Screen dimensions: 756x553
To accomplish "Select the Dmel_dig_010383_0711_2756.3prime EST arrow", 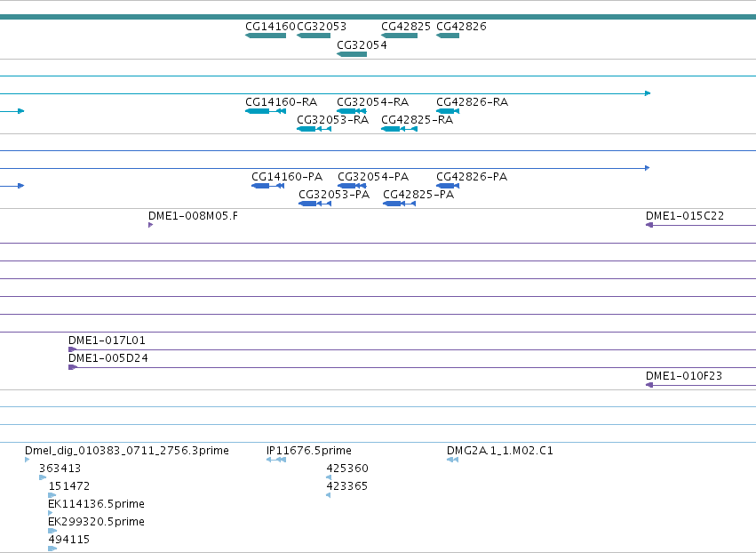I will tap(27, 460).
